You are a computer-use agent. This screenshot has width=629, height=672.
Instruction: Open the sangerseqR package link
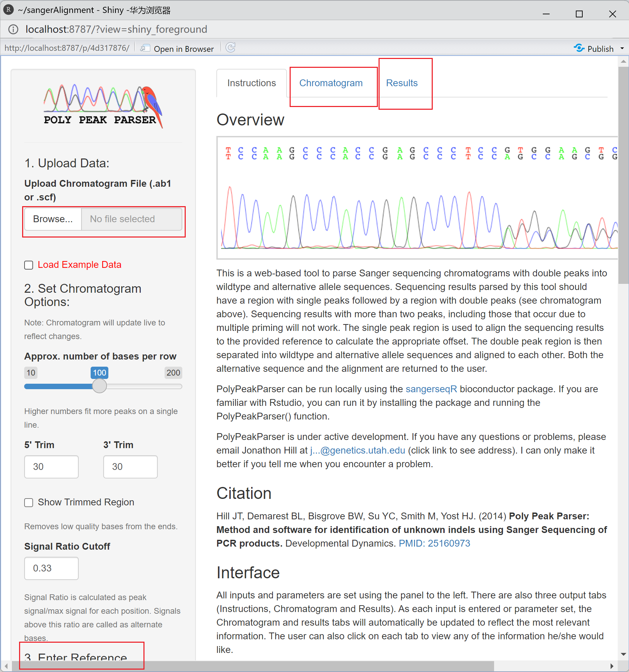431,389
